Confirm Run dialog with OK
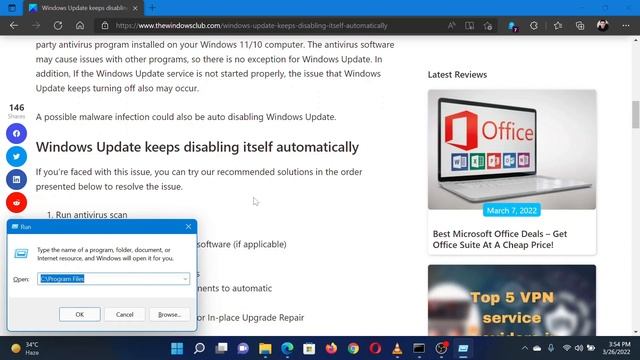Image resolution: width=640 pixels, height=360 pixels. coord(80,315)
